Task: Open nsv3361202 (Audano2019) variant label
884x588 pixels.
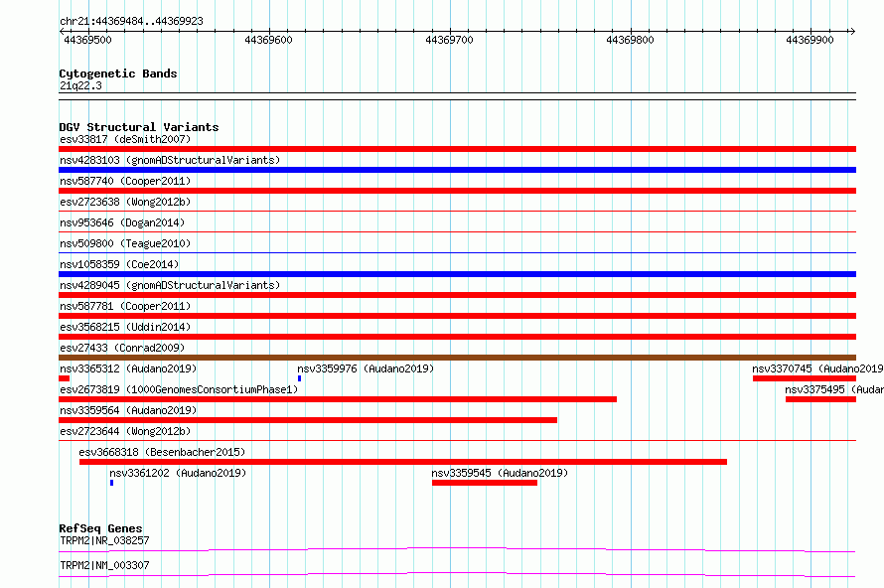Action: [178, 473]
